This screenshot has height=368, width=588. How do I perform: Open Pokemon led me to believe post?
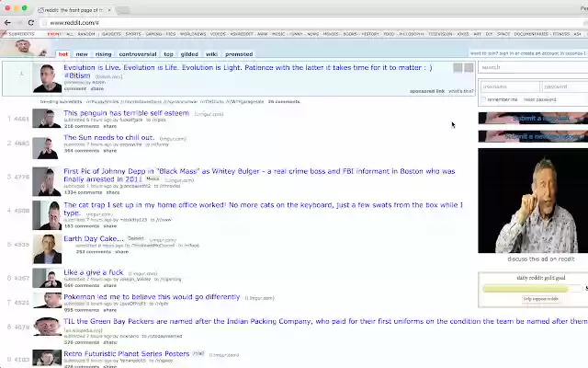pos(152,297)
